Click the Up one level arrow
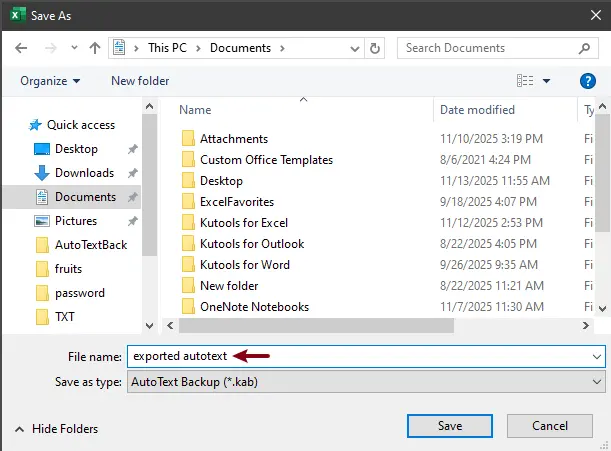Image resolution: width=611 pixels, height=451 pixels. click(x=95, y=48)
